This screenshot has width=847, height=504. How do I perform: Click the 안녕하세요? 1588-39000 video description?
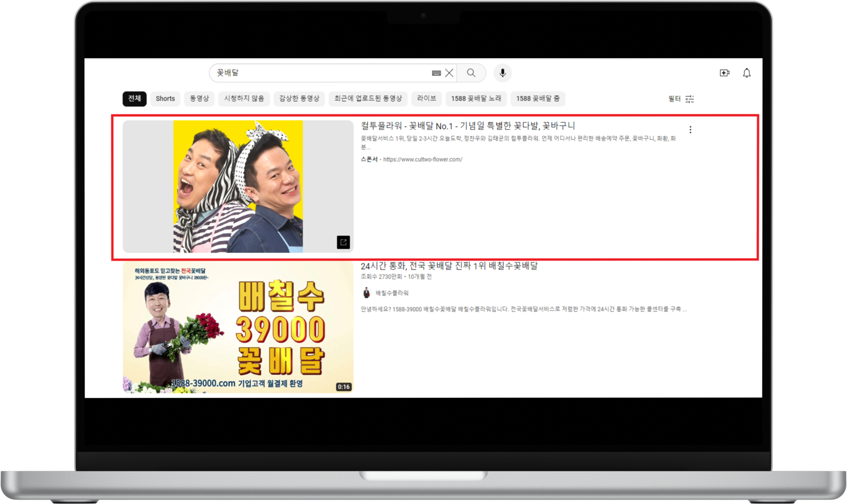524,309
